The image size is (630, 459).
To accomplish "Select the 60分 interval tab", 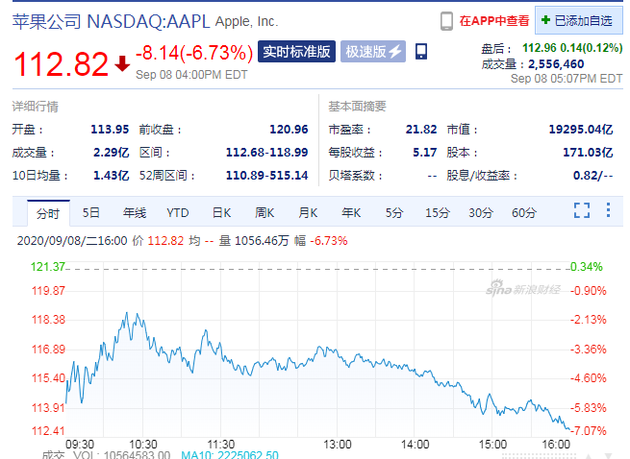I will click(x=524, y=213).
